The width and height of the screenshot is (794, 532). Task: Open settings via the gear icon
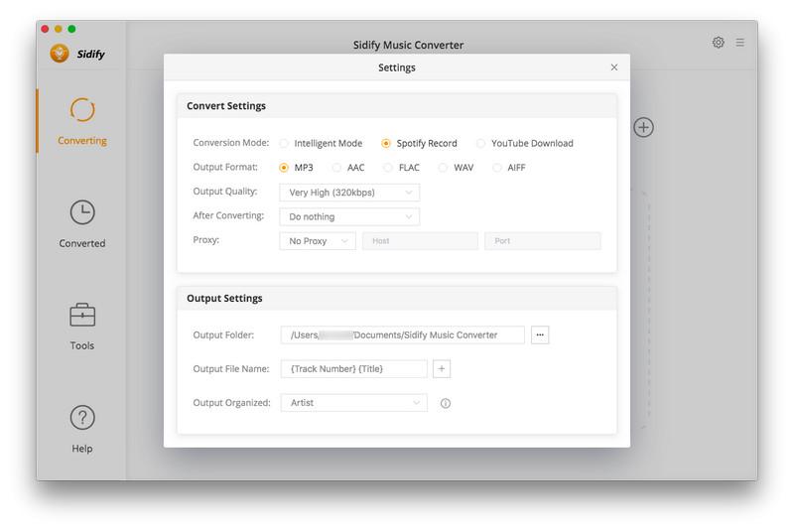[718, 43]
